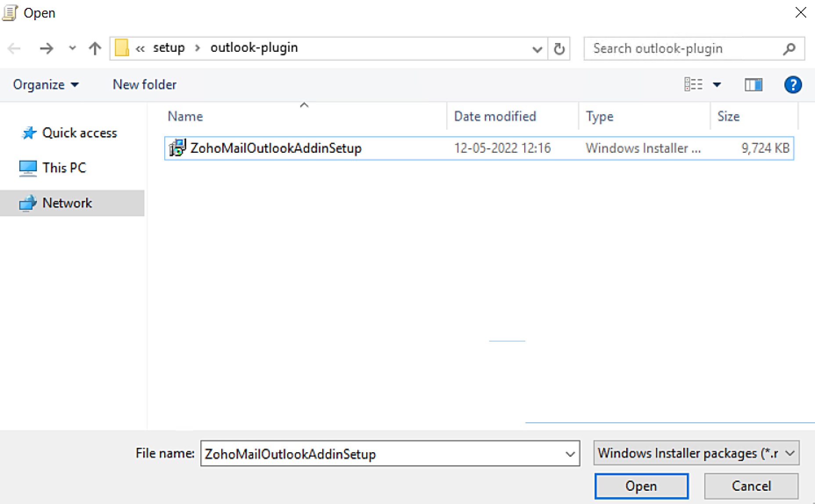Click the Quick access star icon
815x504 pixels.
click(x=29, y=133)
